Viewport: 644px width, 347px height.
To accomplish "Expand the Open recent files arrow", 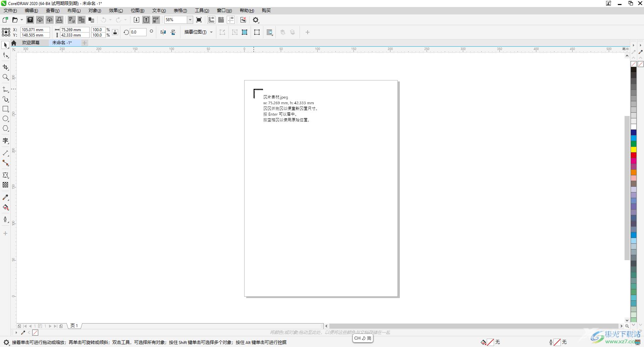I will point(22,20).
